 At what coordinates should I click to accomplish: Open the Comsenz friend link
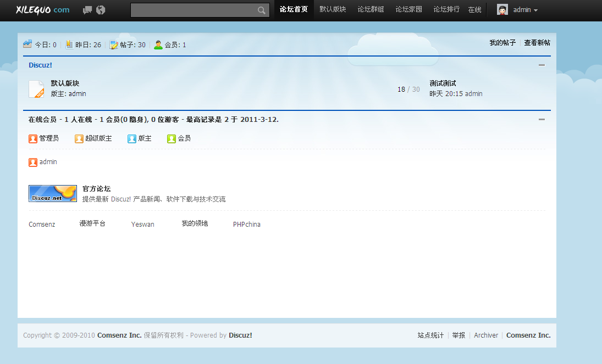[42, 225]
